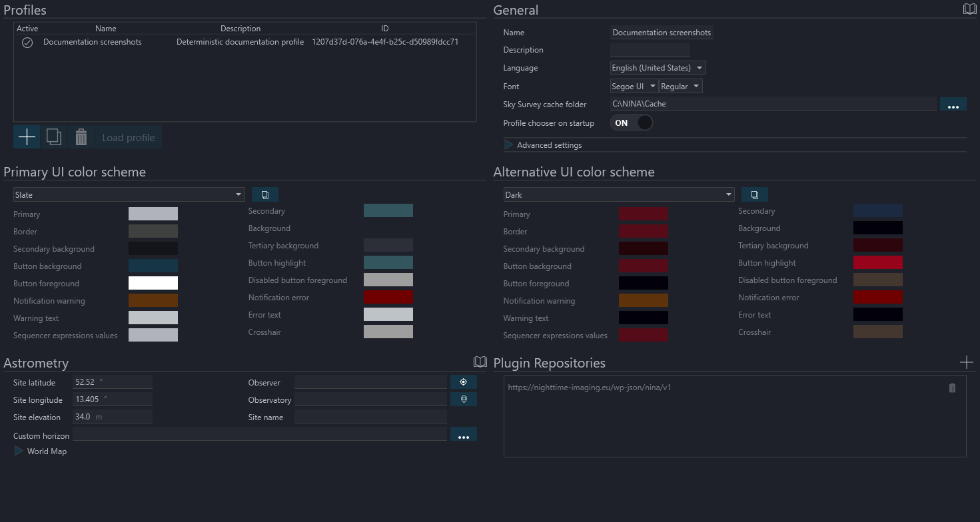
Task: Click Deterministic documentation profile description cell
Action: (x=241, y=42)
